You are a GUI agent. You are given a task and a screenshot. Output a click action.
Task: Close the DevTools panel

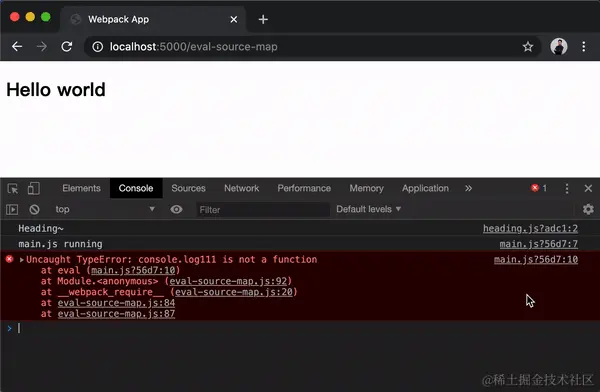click(x=588, y=188)
